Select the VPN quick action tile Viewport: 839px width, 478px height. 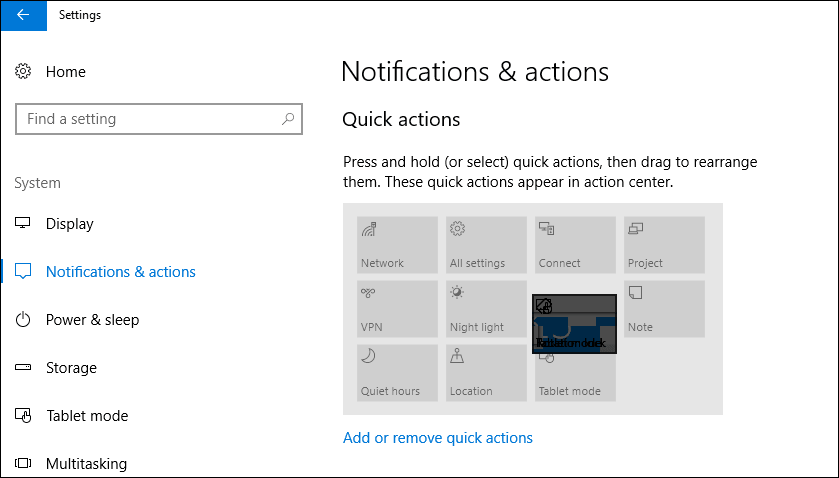pyautogui.click(x=398, y=309)
